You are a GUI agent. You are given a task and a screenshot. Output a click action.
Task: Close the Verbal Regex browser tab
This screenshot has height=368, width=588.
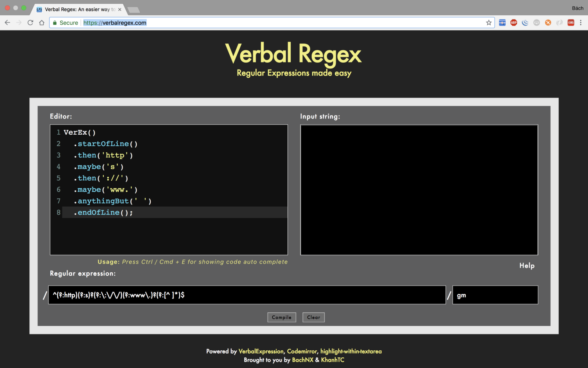coord(120,10)
